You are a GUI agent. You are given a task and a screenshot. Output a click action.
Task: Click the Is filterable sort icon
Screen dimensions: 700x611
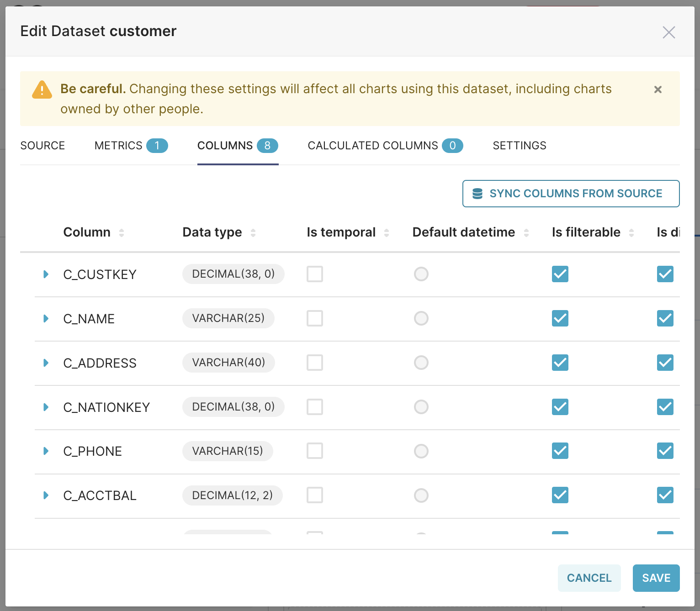point(631,233)
